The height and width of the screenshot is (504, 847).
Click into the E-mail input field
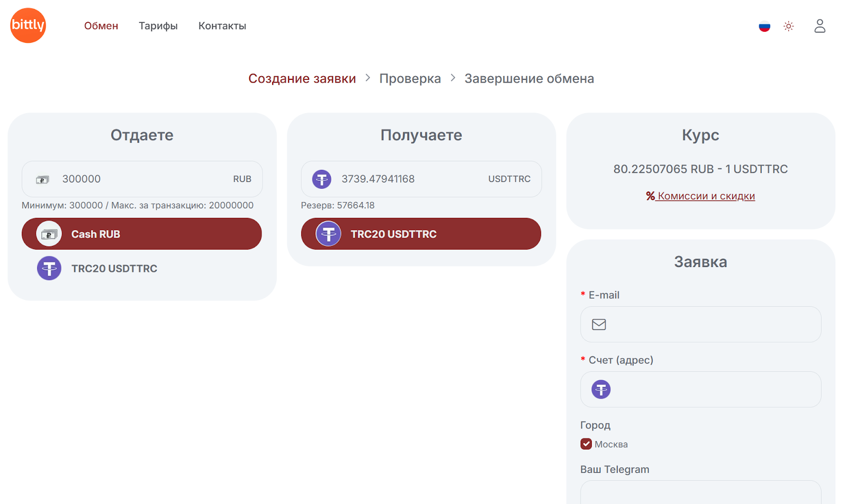pyautogui.click(x=701, y=324)
